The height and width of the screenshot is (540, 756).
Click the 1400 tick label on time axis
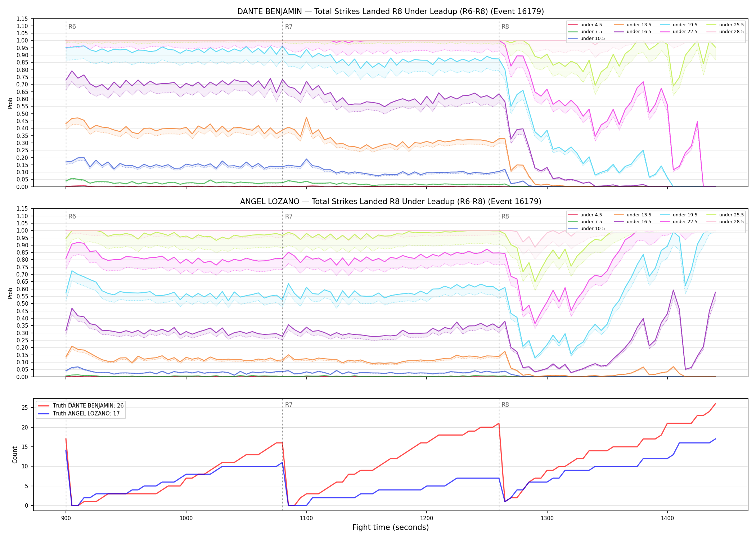(667, 518)
